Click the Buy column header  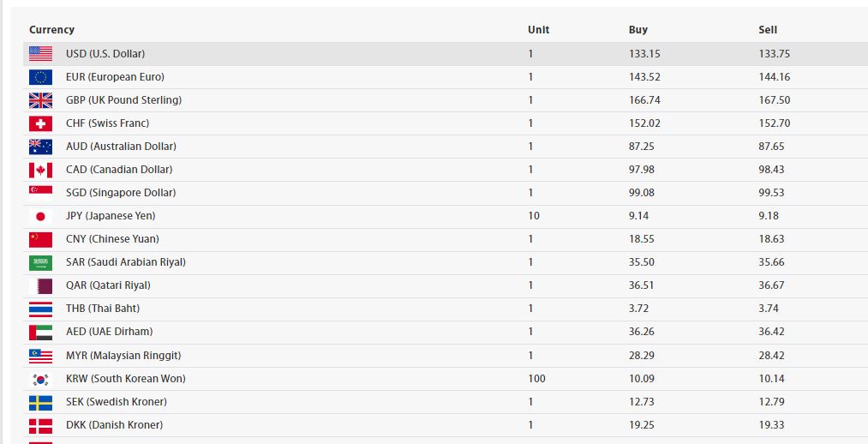pyautogui.click(x=638, y=30)
